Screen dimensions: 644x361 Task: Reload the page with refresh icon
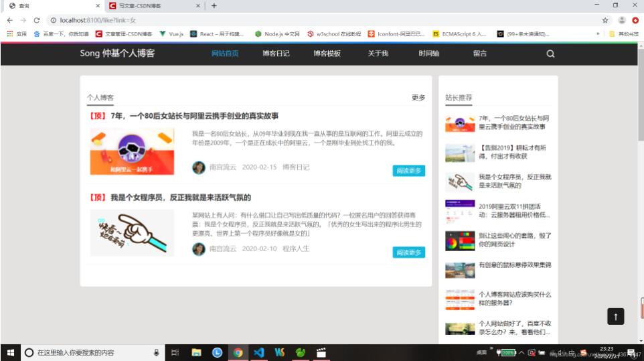[37, 20]
